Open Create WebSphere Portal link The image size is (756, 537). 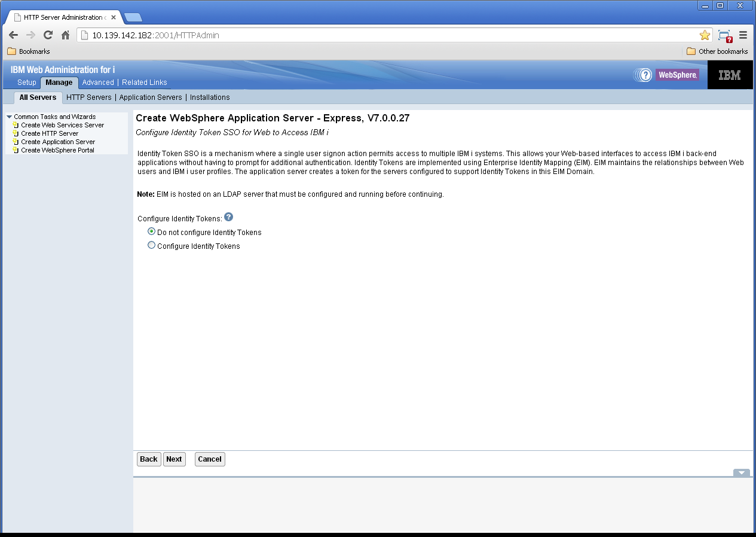pos(57,150)
